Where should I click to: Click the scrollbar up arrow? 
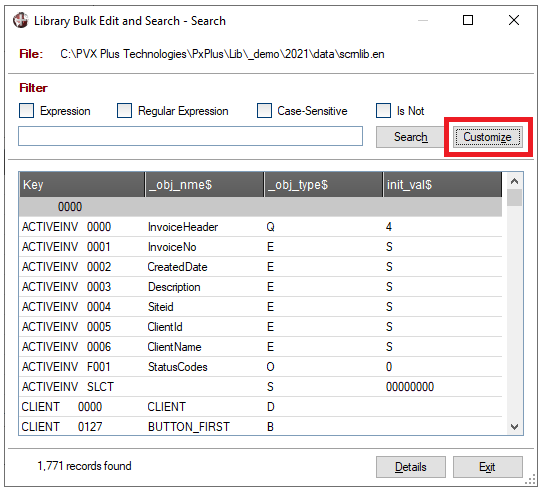click(514, 181)
